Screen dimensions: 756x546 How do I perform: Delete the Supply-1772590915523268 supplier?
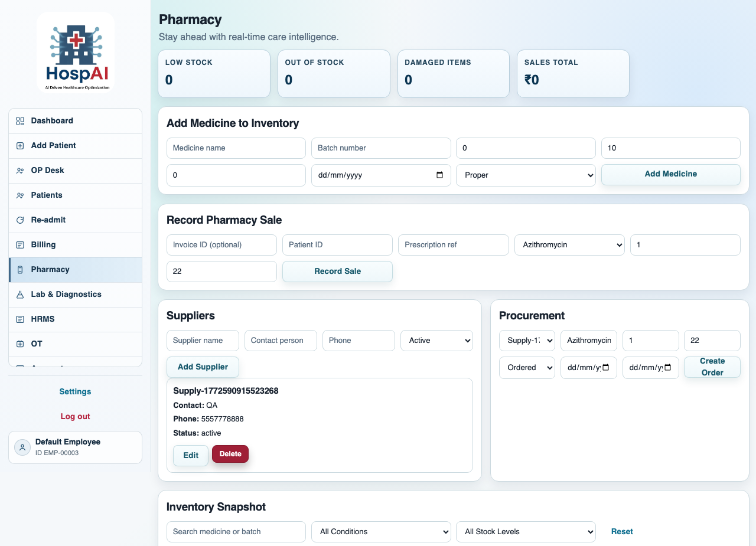click(x=230, y=454)
